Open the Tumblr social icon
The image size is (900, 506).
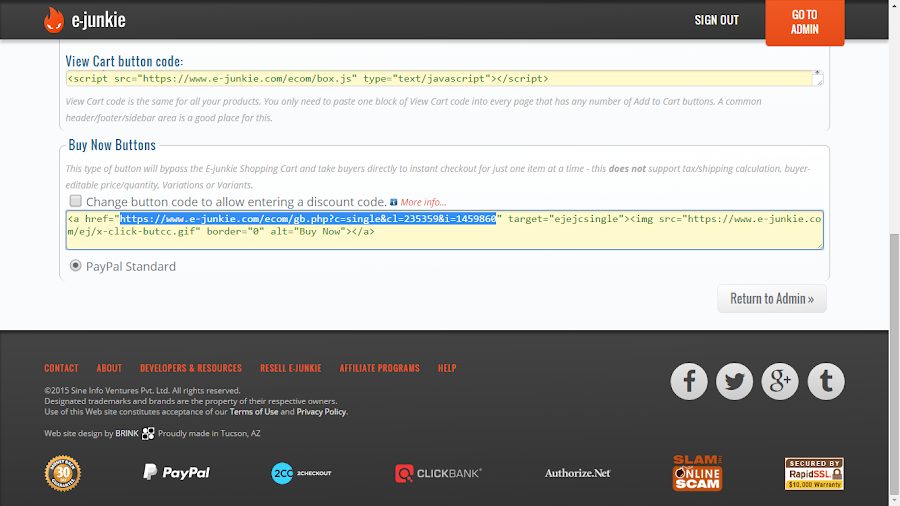826,381
